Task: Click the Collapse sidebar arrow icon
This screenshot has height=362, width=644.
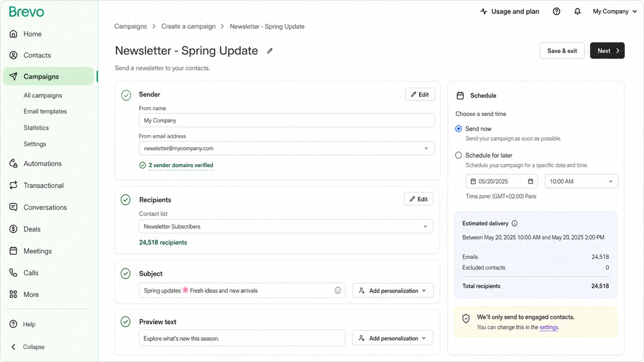Action: point(13,347)
